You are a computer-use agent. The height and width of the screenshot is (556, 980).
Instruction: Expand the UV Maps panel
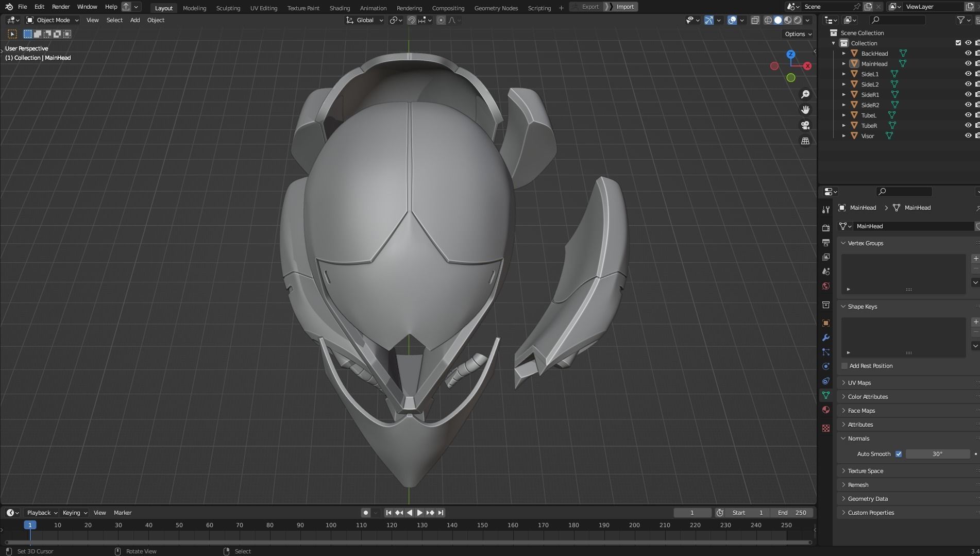pyautogui.click(x=859, y=383)
